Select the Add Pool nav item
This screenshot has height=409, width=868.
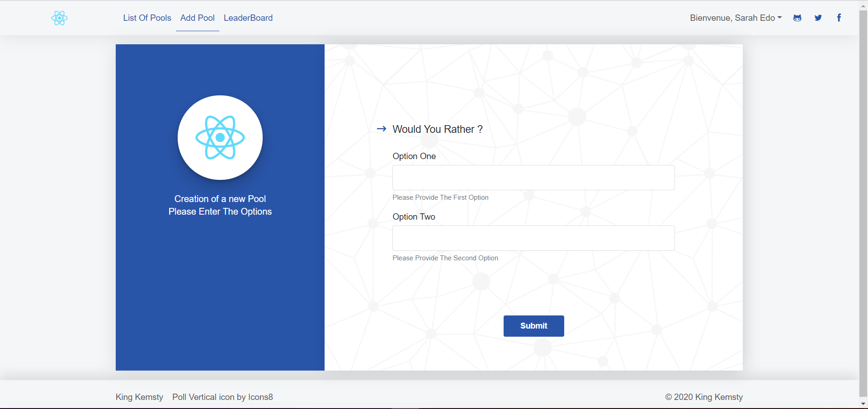tap(198, 18)
